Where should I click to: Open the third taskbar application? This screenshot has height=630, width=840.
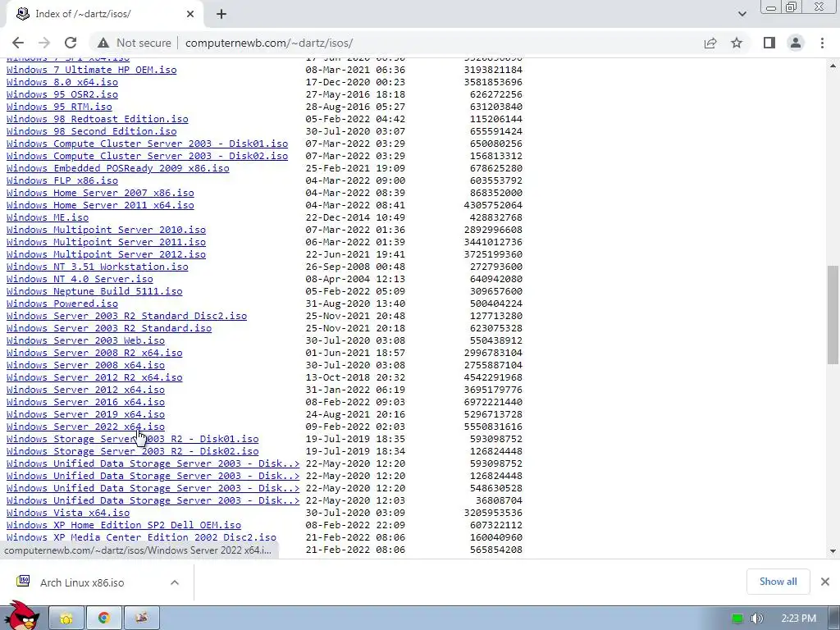click(141, 619)
